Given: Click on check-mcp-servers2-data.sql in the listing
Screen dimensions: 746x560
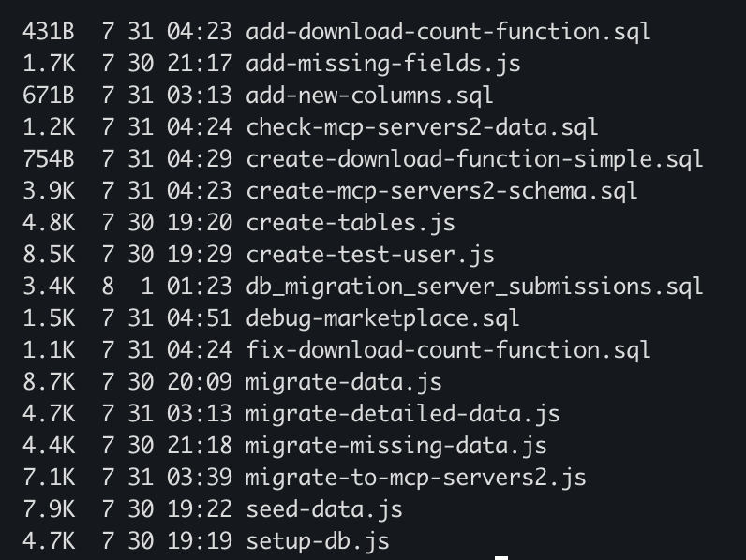Looking at the screenshot, I should tap(422, 126).
